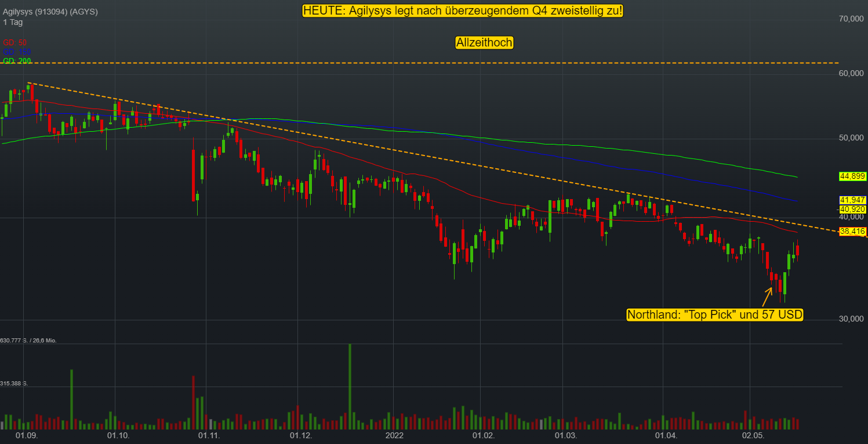Click the 315.388 S. volume scale label
The height and width of the screenshot is (444, 868).
coord(14,384)
